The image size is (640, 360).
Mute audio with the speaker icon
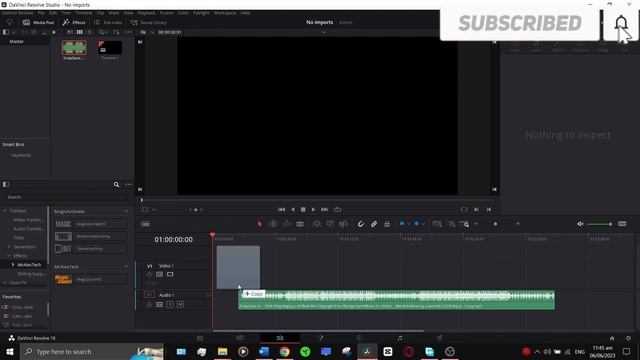580,224
